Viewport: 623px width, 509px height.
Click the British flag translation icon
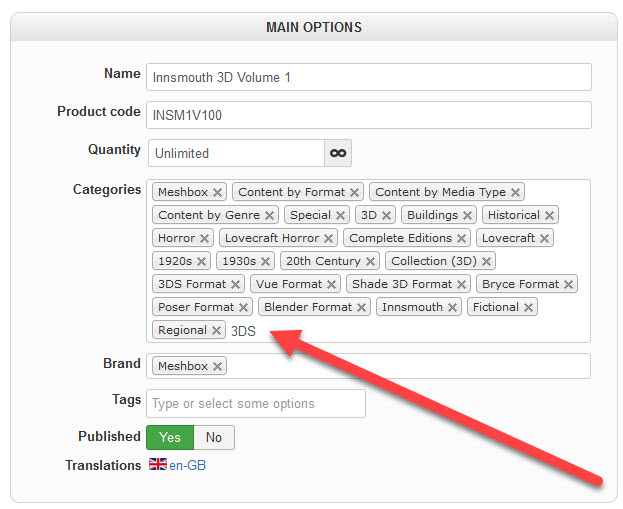[158, 464]
